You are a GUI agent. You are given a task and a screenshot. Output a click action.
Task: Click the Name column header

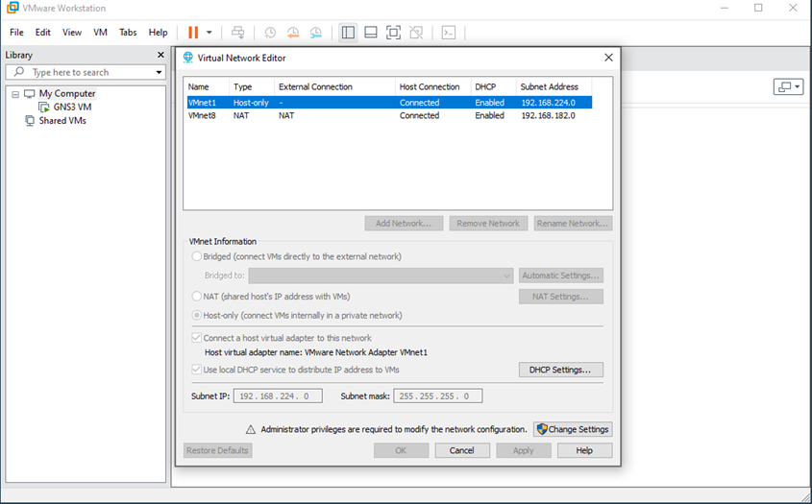tap(207, 86)
